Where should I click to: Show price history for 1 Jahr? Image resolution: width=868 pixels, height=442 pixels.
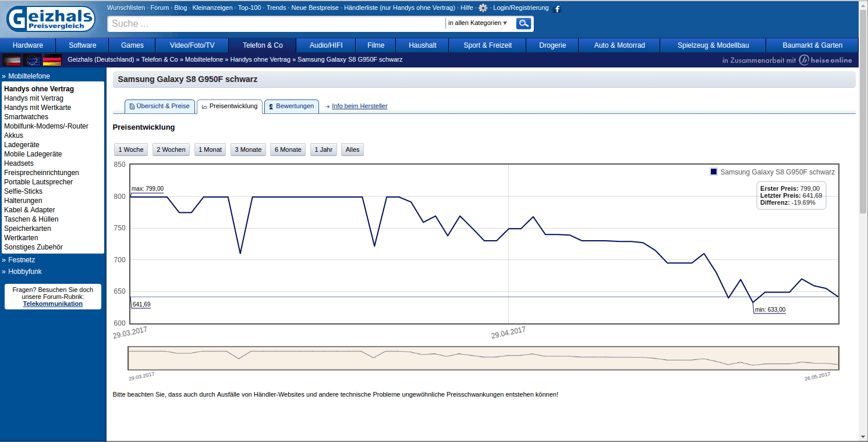tap(324, 149)
